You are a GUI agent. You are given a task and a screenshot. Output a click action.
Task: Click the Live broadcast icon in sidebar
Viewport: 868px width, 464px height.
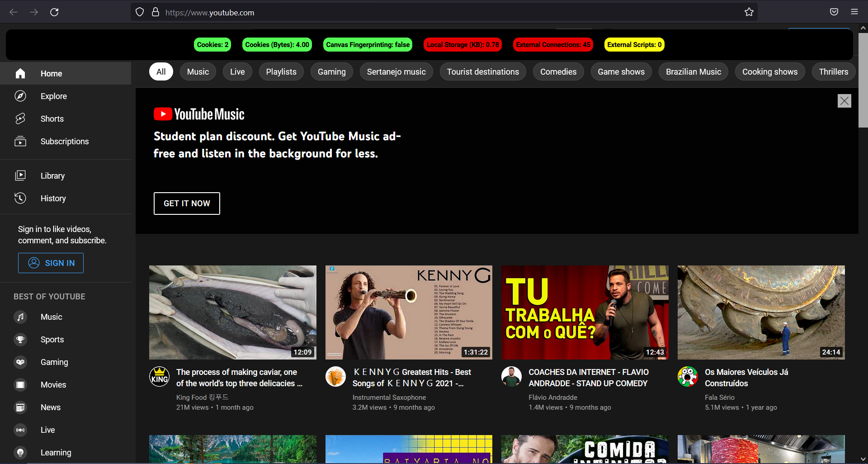pos(20,430)
